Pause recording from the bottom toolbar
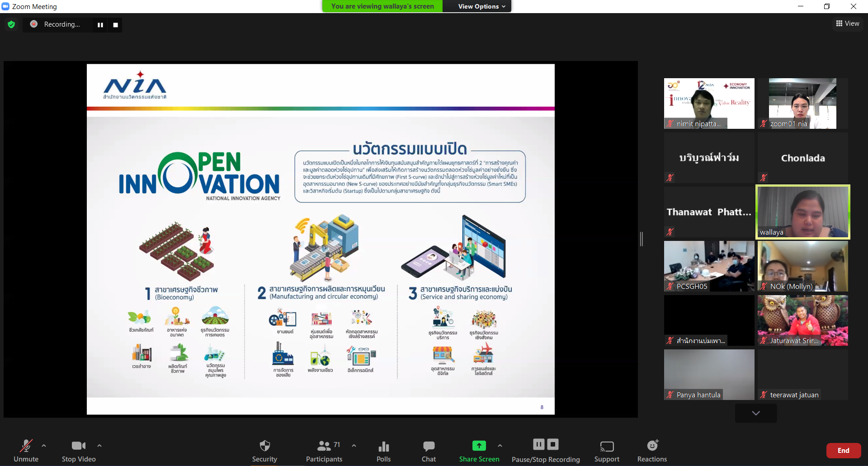 point(539,445)
